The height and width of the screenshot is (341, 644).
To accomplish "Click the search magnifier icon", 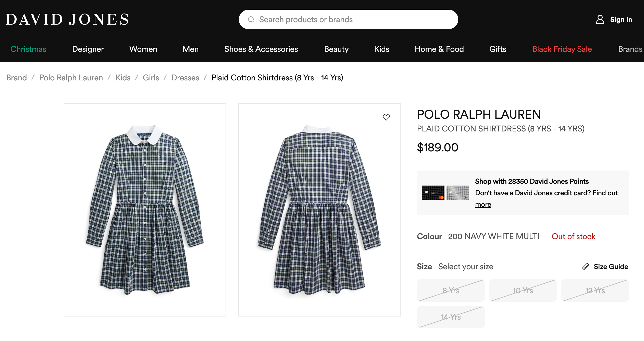I will click(x=251, y=19).
